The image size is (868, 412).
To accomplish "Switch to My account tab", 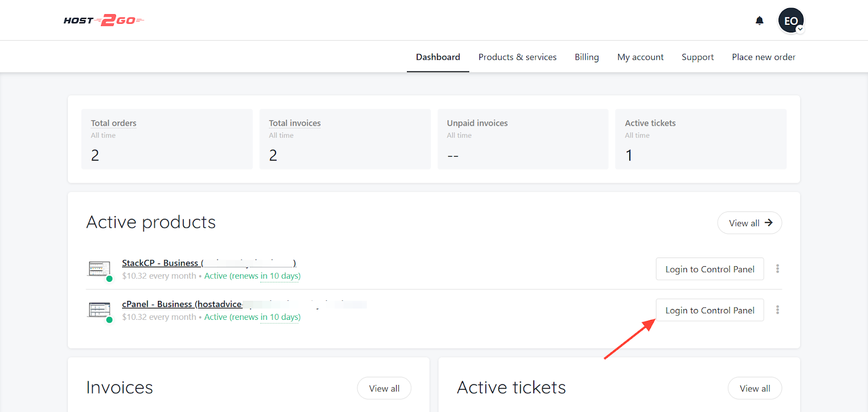I will click(x=640, y=57).
